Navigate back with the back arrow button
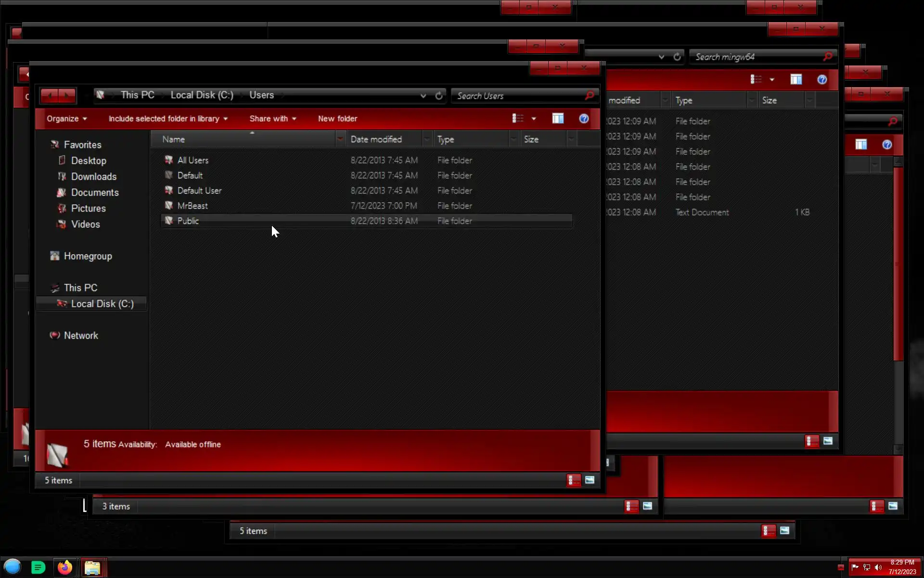 pos(50,95)
